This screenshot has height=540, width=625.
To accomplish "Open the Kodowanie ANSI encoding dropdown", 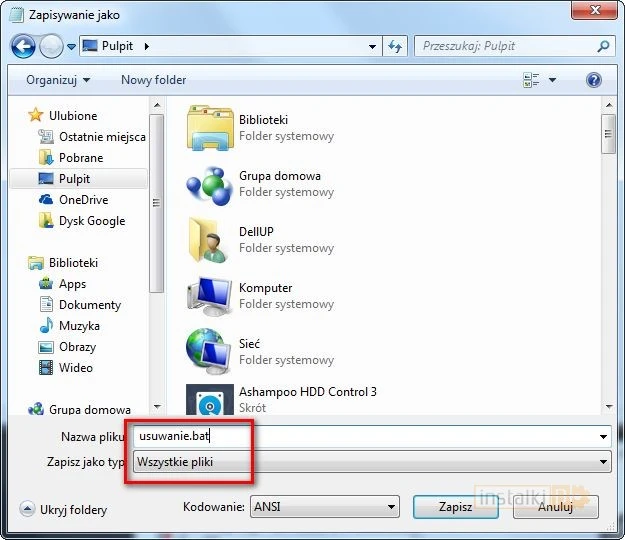I will coord(323,507).
